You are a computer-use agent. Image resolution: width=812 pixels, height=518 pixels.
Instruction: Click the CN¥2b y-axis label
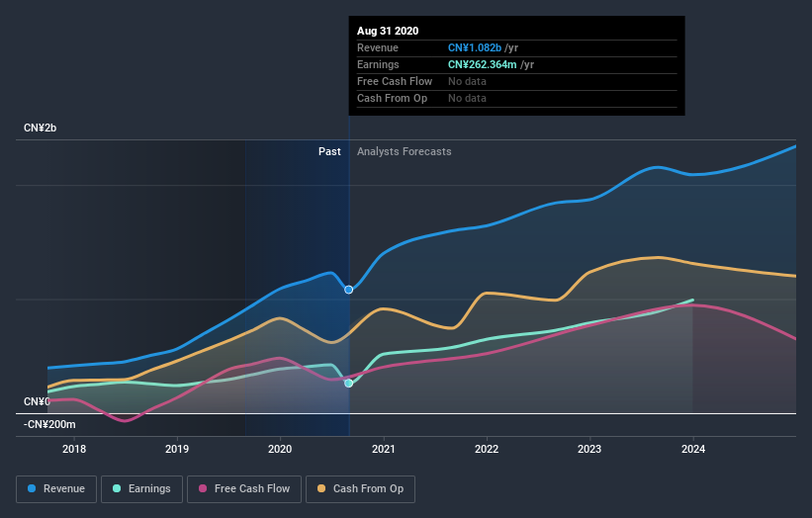tap(40, 128)
